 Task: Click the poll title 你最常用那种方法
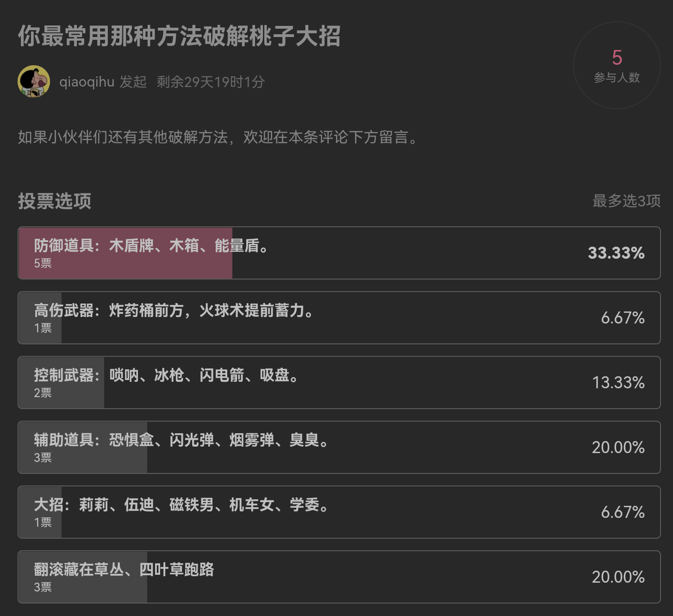click(x=179, y=36)
